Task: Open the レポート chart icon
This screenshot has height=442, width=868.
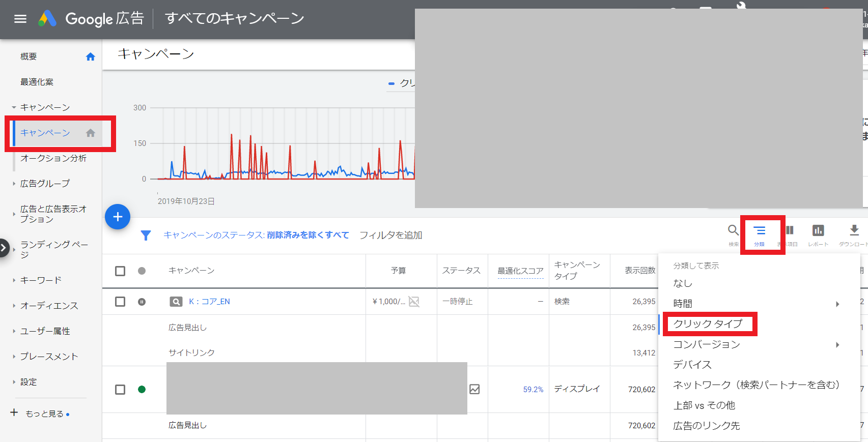Action: [x=818, y=230]
